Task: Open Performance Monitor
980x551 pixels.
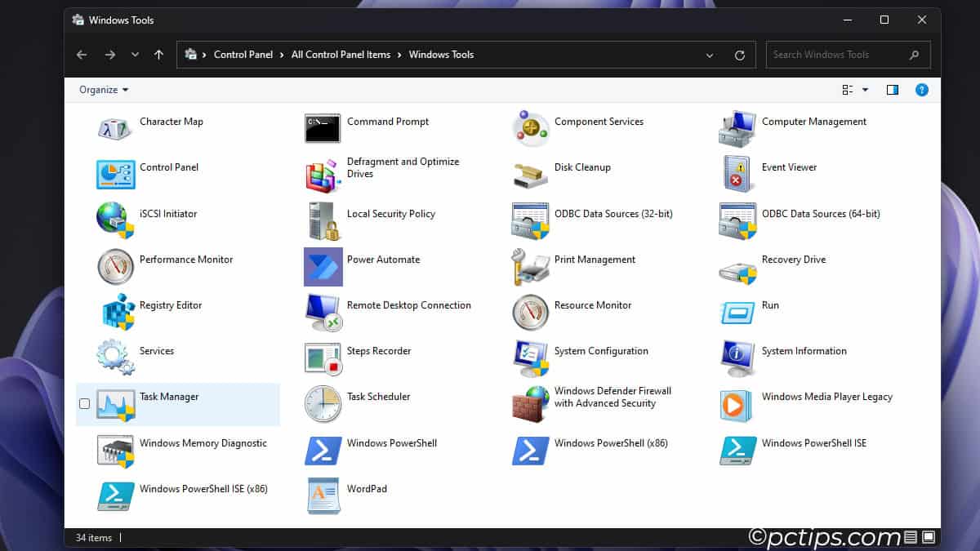Action: 186,259
